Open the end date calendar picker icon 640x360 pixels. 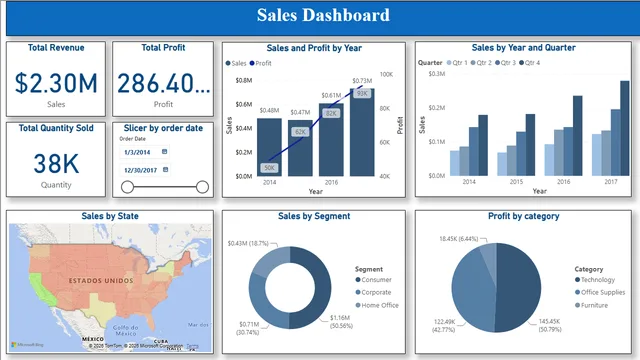(165, 169)
